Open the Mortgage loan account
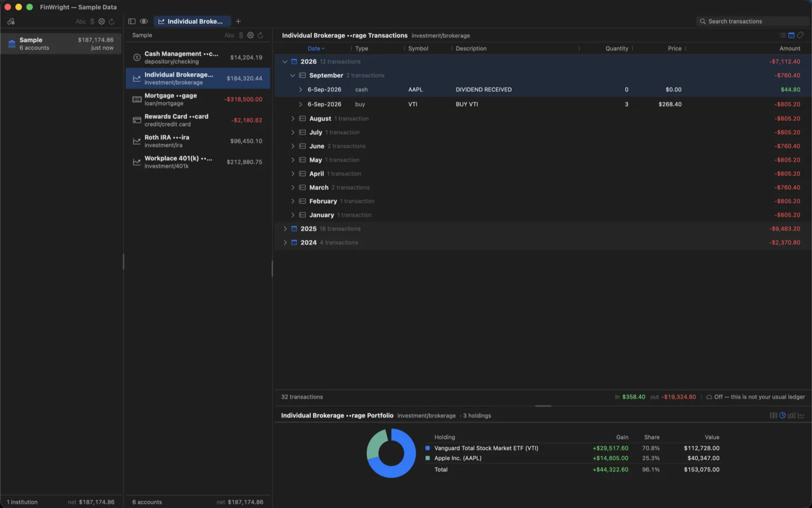The image size is (812, 508). click(198, 99)
